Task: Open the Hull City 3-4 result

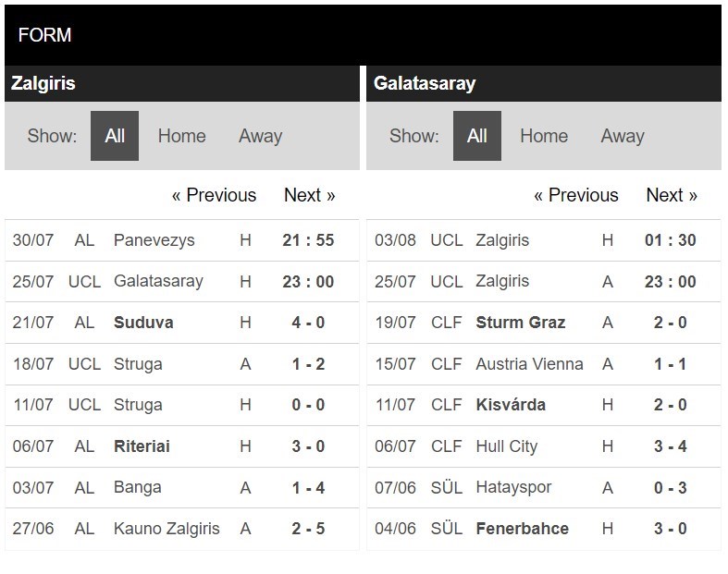Action: click(544, 446)
